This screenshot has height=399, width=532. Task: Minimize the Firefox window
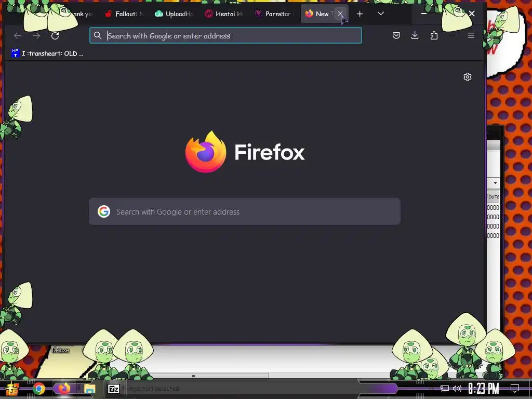(x=424, y=14)
